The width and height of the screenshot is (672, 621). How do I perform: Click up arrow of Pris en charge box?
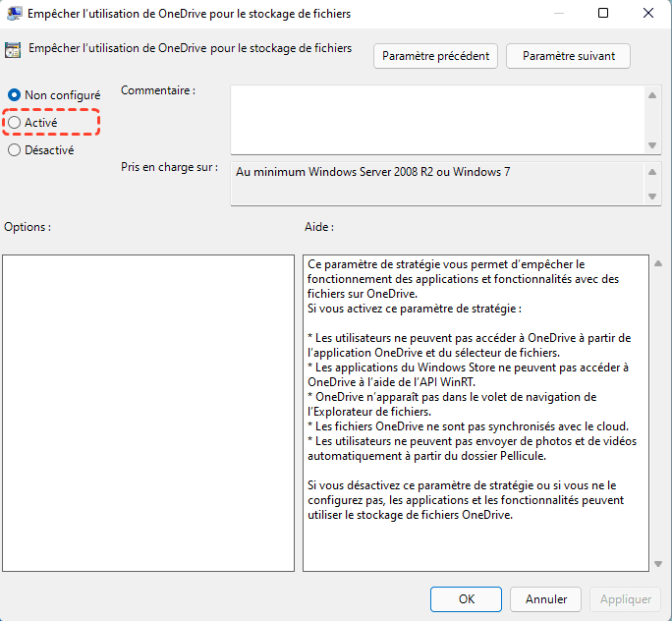point(652,172)
